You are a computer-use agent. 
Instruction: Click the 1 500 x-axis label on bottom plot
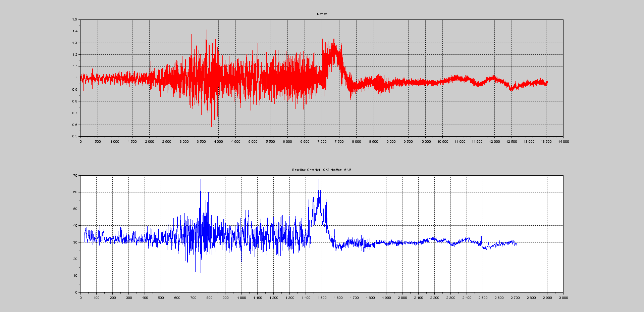[322, 298]
